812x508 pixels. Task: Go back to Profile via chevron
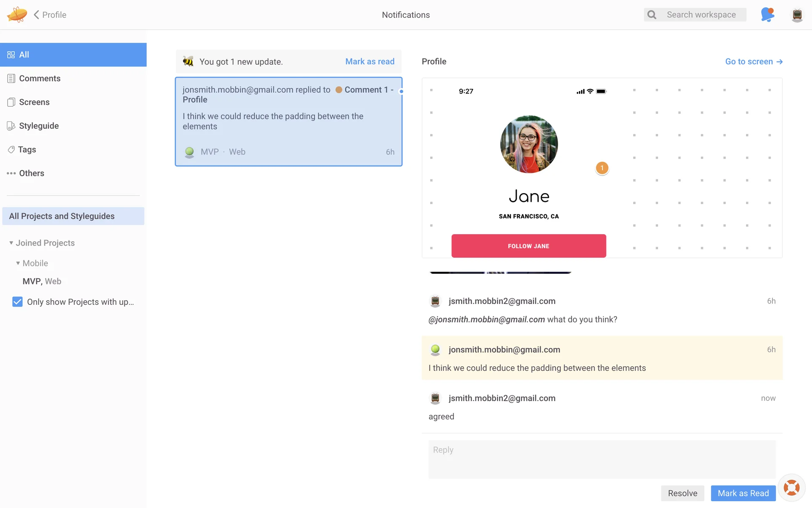click(x=36, y=15)
